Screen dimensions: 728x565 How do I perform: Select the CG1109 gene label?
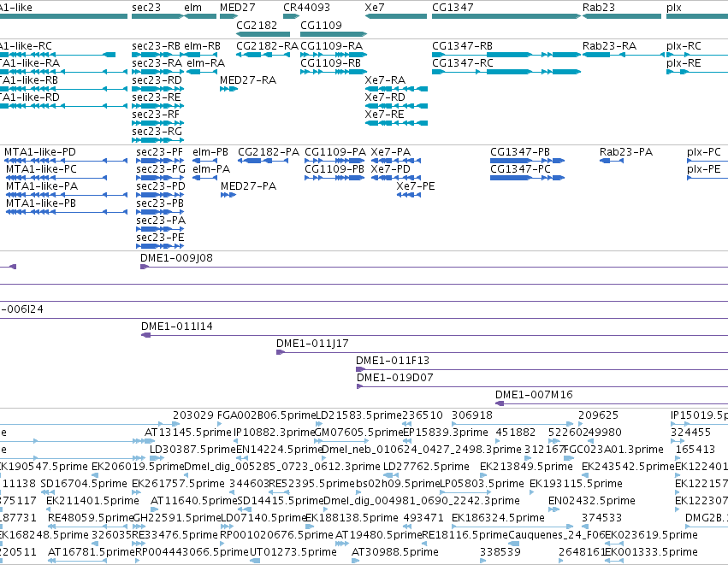pos(321,25)
